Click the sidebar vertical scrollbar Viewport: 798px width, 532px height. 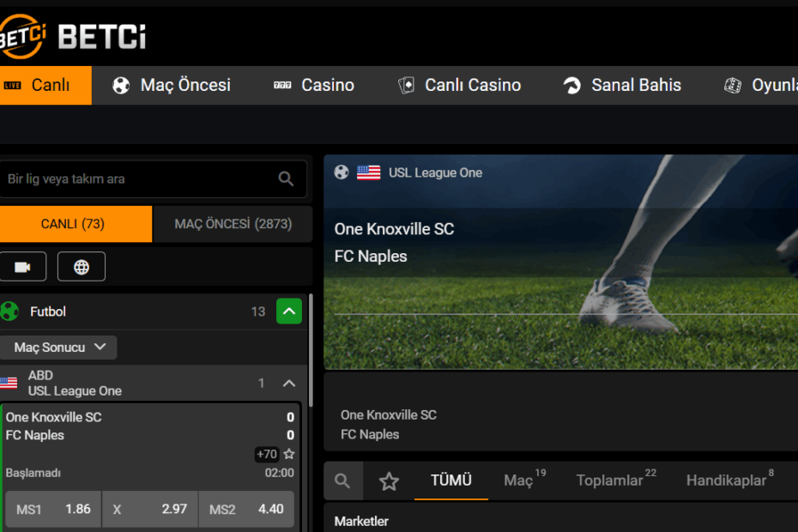(x=311, y=350)
